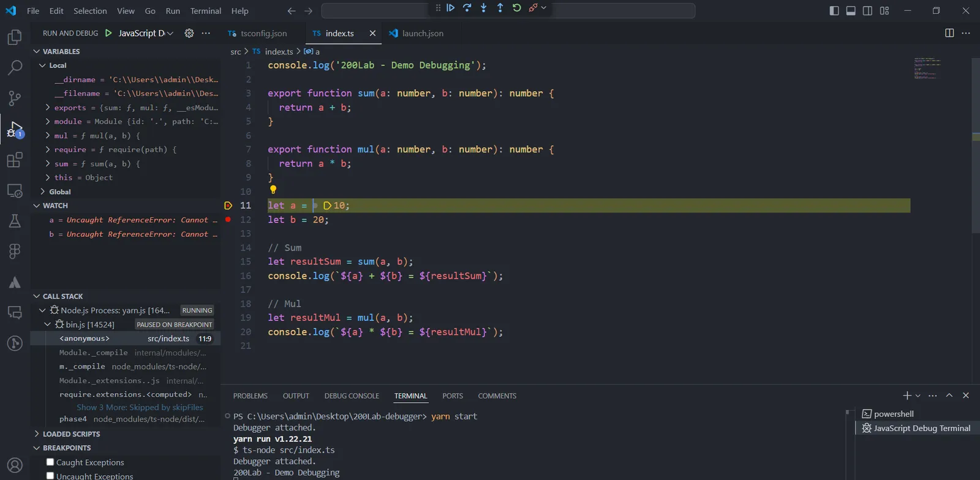This screenshot has height=480, width=980.
Task: Collapse the Local scope
Action: [42, 66]
